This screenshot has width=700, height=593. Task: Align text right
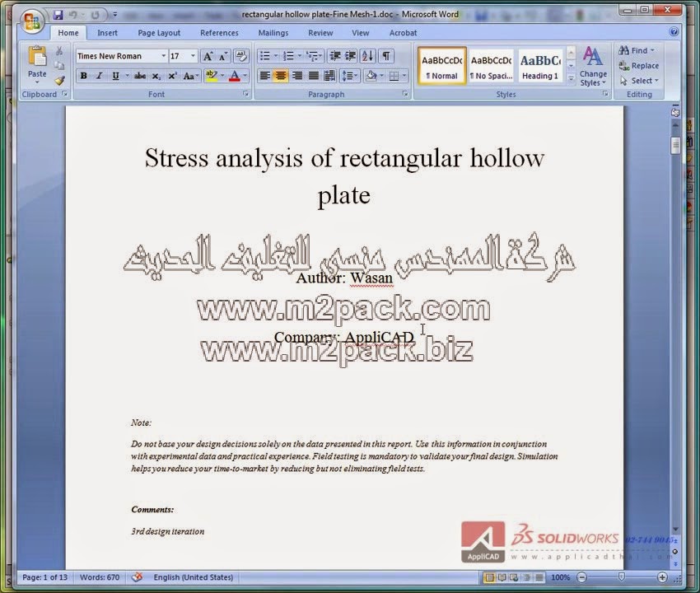(x=297, y=76)
